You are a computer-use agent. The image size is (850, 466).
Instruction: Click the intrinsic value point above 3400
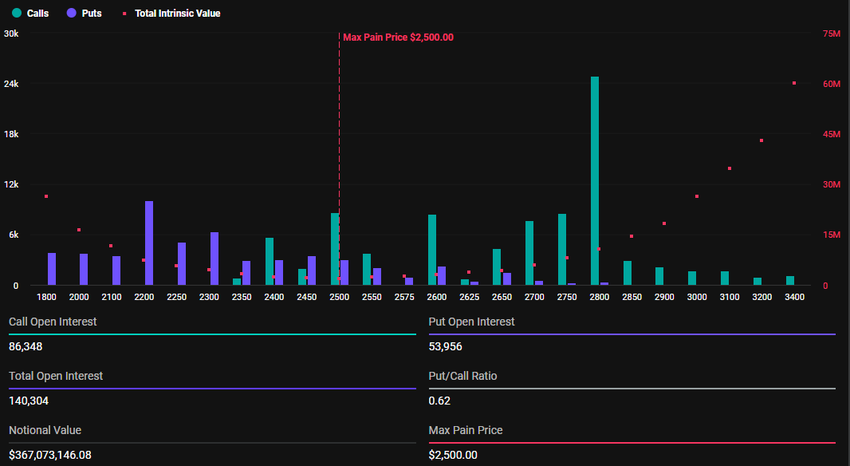tap(794, 83)
